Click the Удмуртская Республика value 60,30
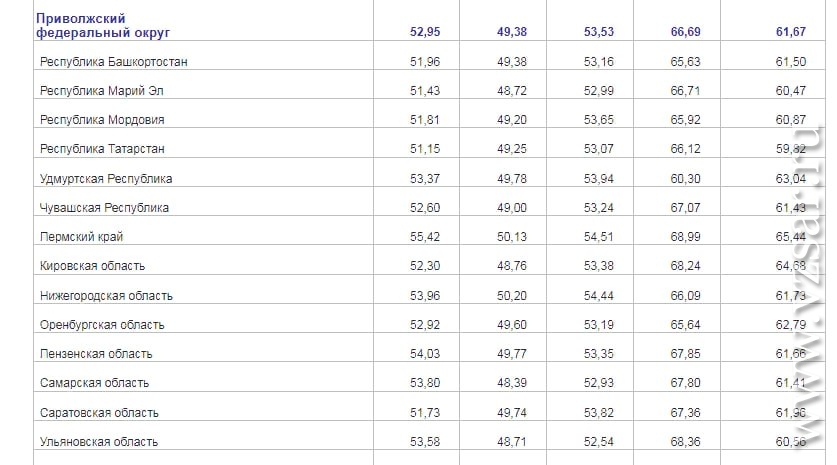 tap(685, 179)
